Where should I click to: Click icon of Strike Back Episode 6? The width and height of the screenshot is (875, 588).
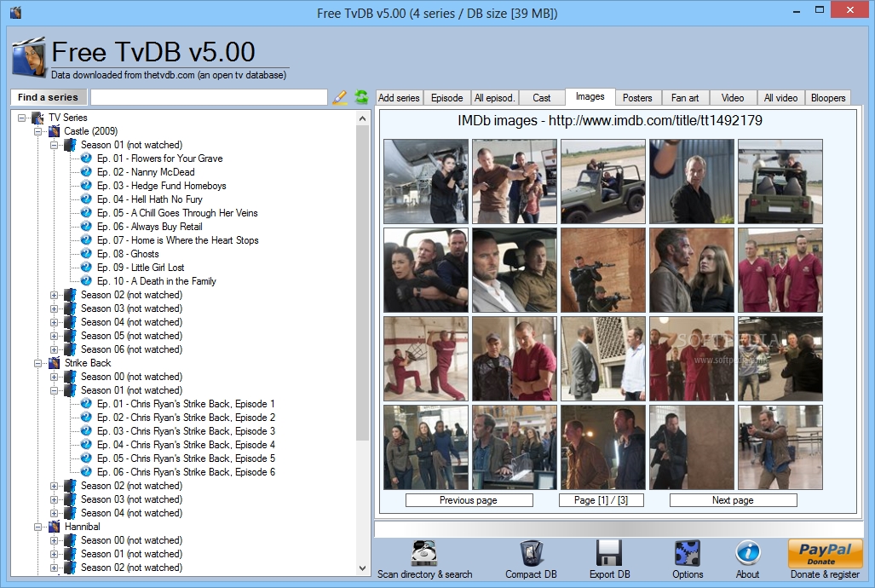(86, 472)
